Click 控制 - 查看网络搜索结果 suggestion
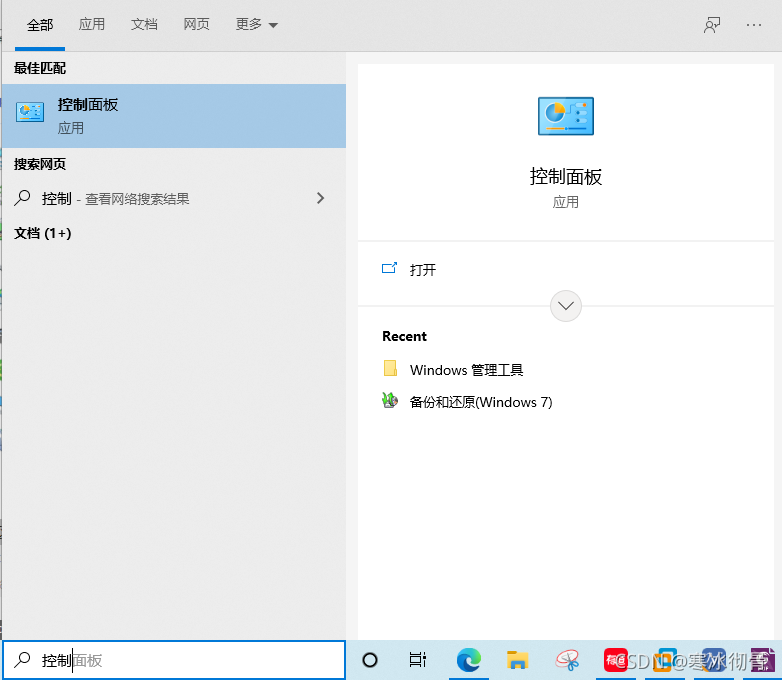Image resolution: width=782 pixels, height=680 pixels. tap(115, 199)
